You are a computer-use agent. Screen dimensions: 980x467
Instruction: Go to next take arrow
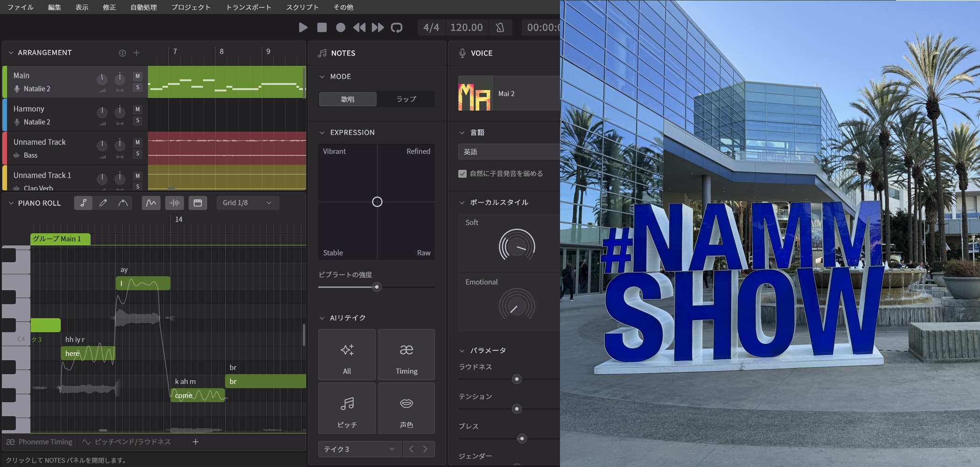click(x=425, y=449)
